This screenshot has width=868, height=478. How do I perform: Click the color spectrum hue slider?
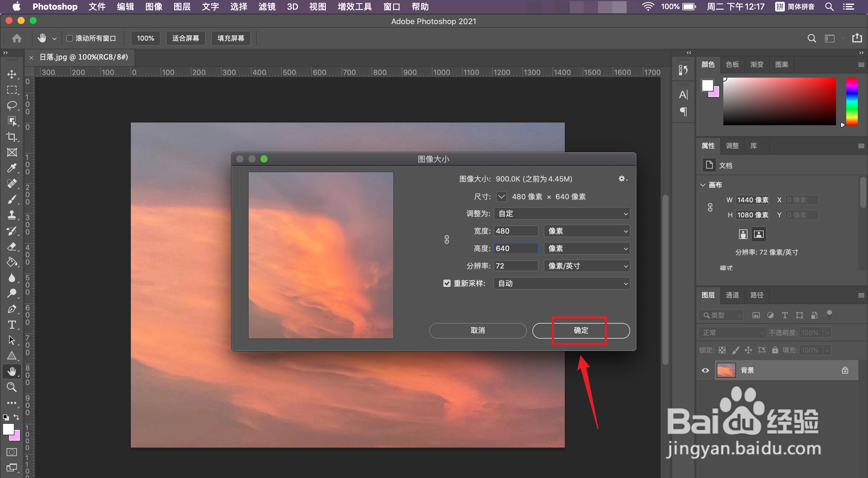pos(851,101)
